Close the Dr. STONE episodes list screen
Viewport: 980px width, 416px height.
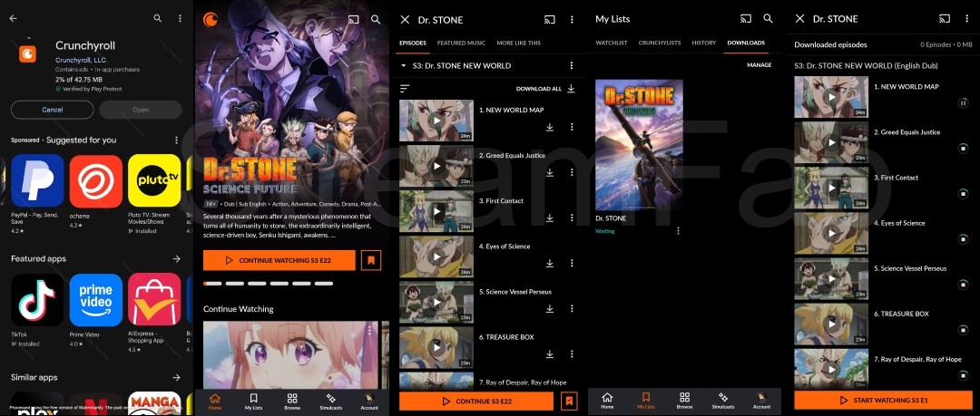click(x=405, y=19)
